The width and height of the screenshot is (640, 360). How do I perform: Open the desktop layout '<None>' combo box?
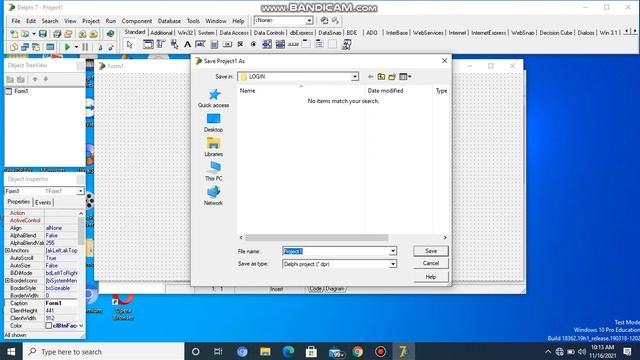click(x=284, y=20)
